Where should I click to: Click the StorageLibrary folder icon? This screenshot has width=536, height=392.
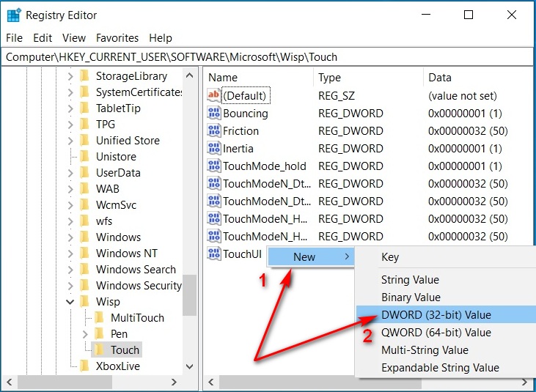(85, 75)
